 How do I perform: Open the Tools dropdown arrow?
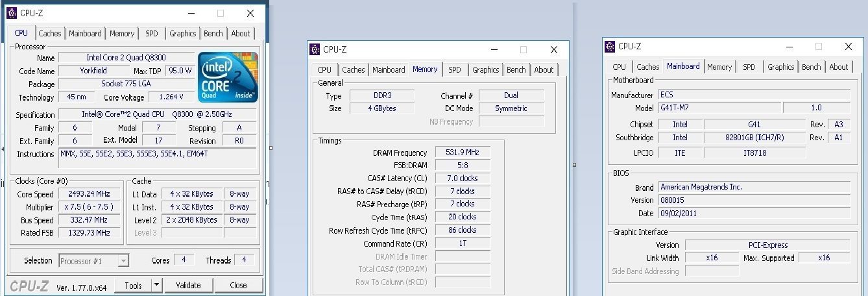(x=156, y=285)
